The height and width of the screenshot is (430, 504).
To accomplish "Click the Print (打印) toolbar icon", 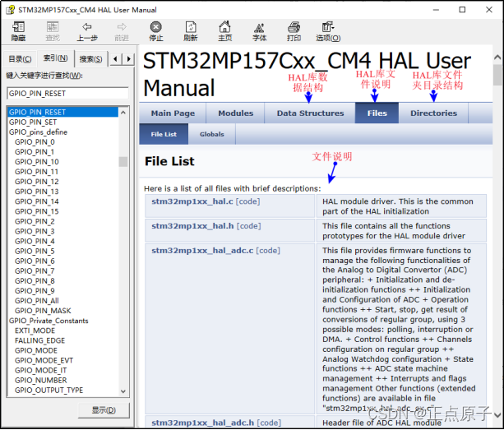I will (294, 31).
